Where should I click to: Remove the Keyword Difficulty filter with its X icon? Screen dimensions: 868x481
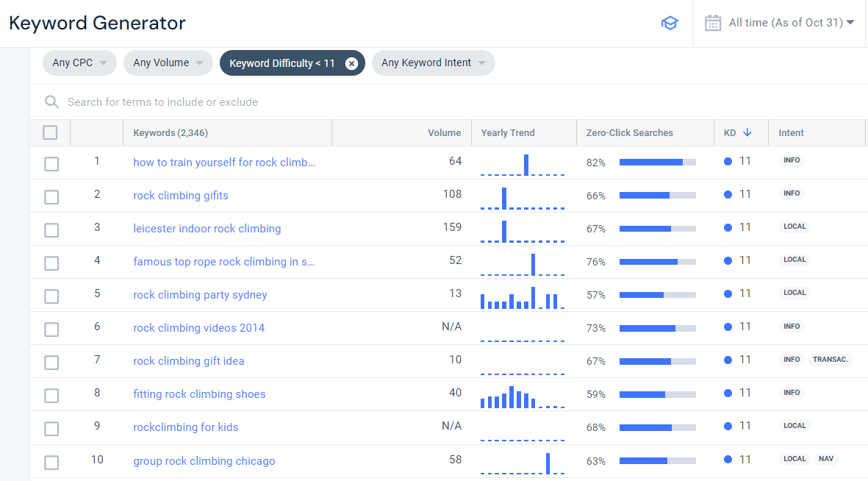click(x=351, y=63)
